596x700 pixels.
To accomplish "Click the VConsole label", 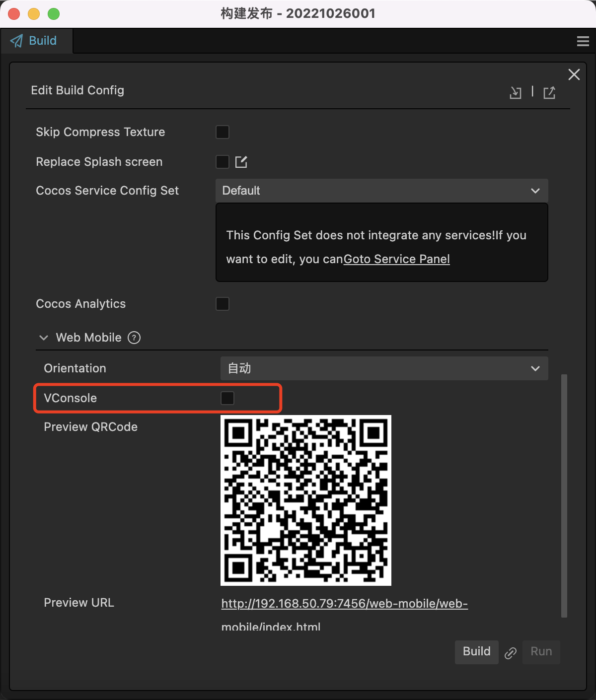I will (71, 398).
